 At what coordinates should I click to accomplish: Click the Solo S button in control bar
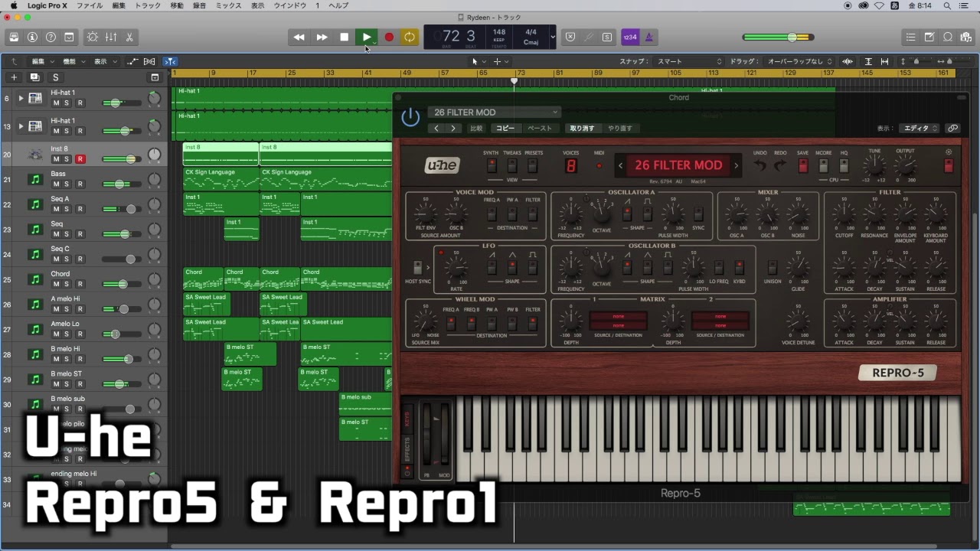coord(607,37)
